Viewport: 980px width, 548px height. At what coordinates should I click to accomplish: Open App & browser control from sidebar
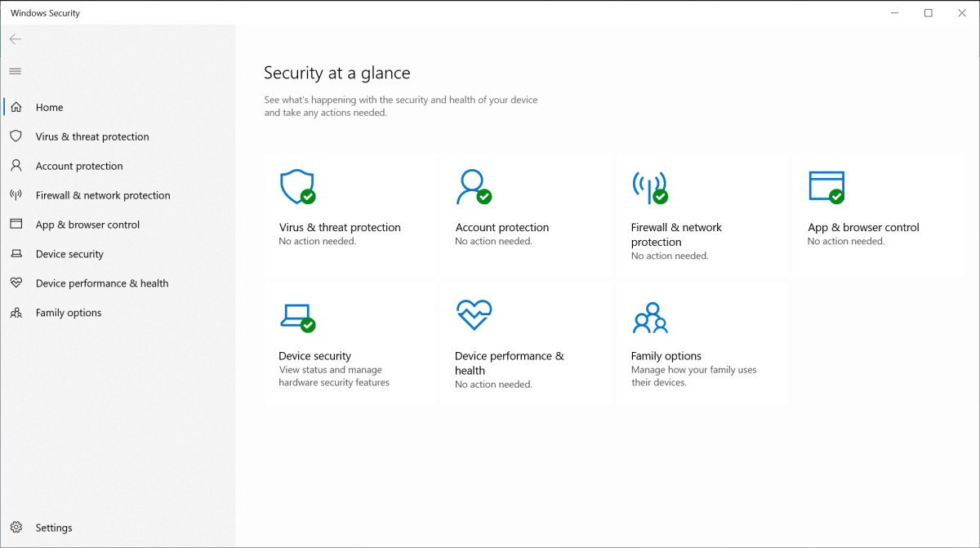[x=118, y=225]
